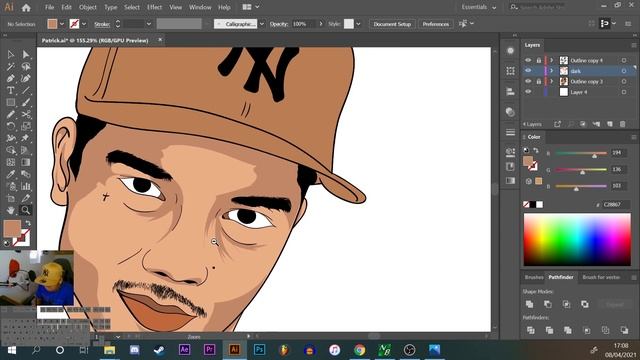
Task: Open the graphic Style dropdown
Action: (x=358, y=24)
